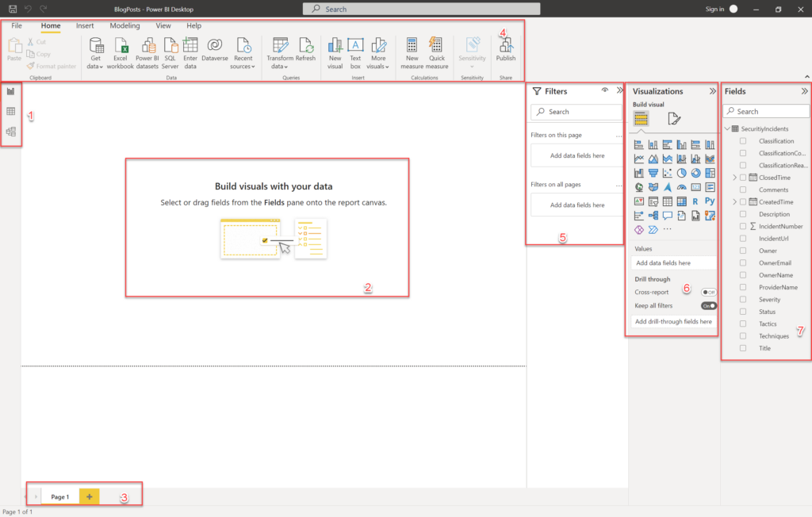Select the Donut chart visualization
Image resolution: width=812 pixels, height=517 pixels.
click(695, 173)
